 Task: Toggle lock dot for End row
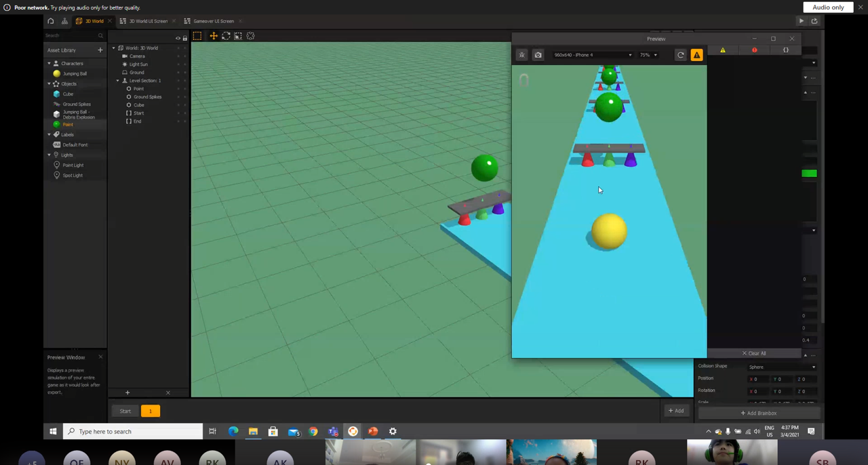(x=184, y=121)
